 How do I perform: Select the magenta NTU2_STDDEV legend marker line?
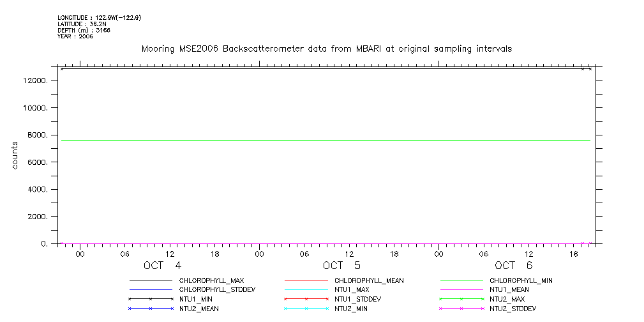point(461,309)
